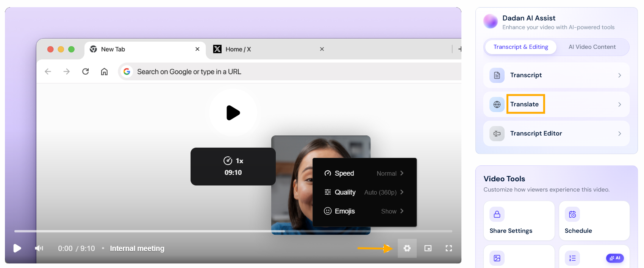644x268 pixels.
Task: Click the Share Settings lock icon
Action: click(497, 214)
